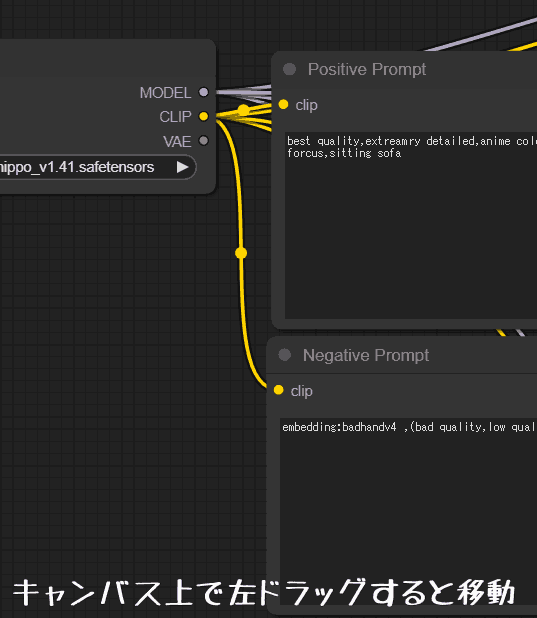Click the clip label on Positive Prompt
The height and width of the screenshot is (618, 537).
(306, 105)
